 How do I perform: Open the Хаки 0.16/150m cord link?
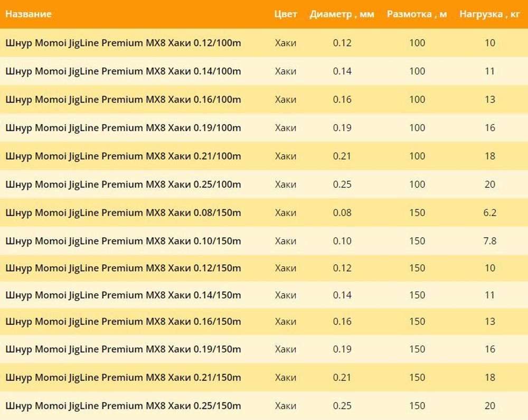(123, 322)
